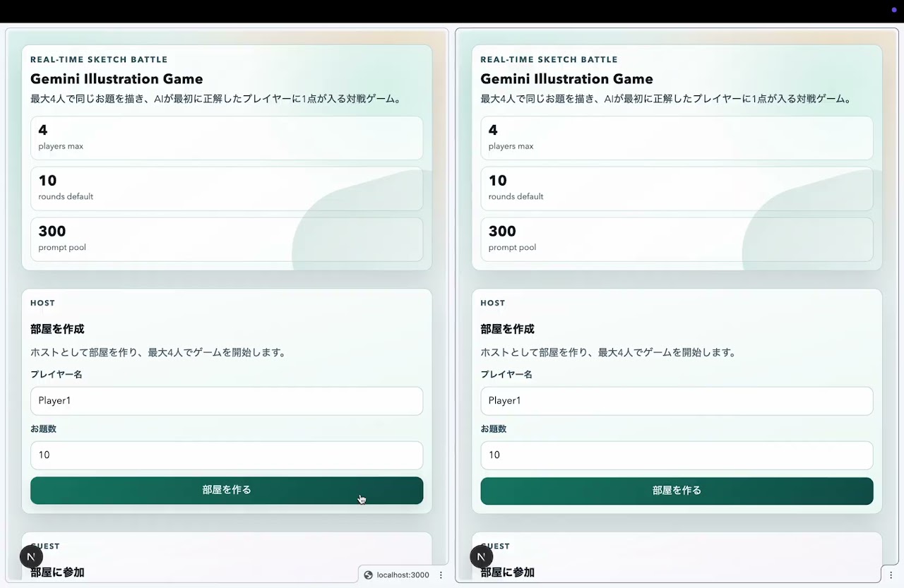
Task: Click the 10 rounds default card in left window
Action: click(227, 188)
